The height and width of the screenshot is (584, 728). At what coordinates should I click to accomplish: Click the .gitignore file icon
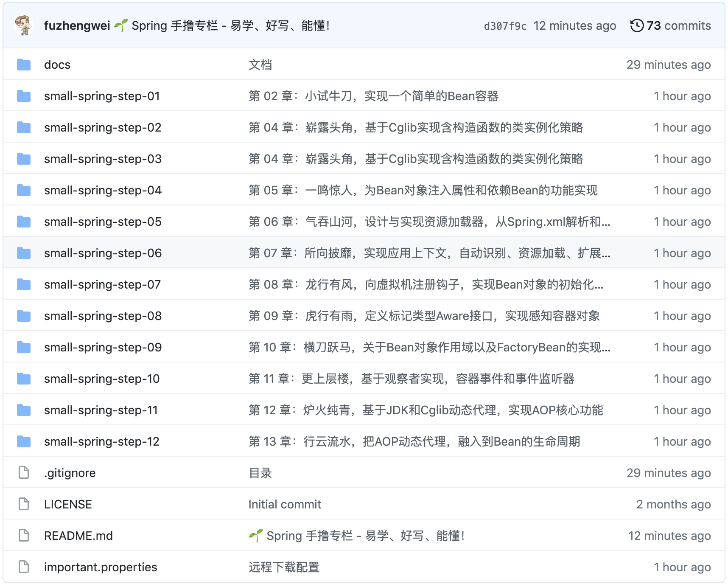24,472
